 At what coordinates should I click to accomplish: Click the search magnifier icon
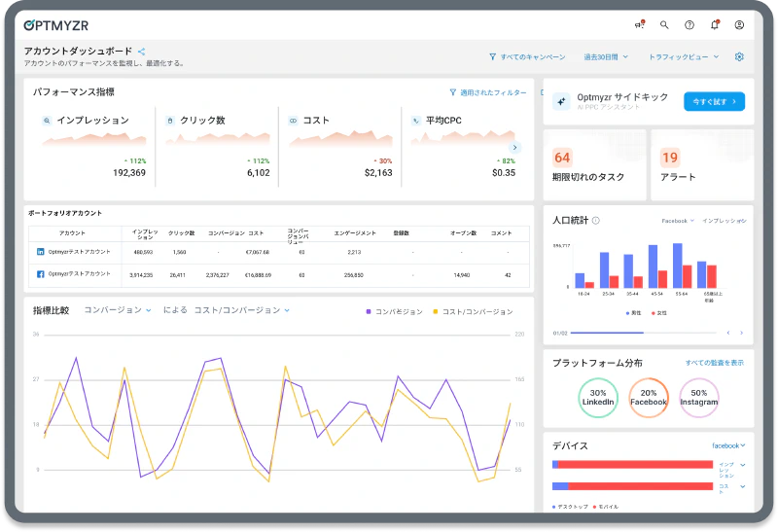point(664,25)
